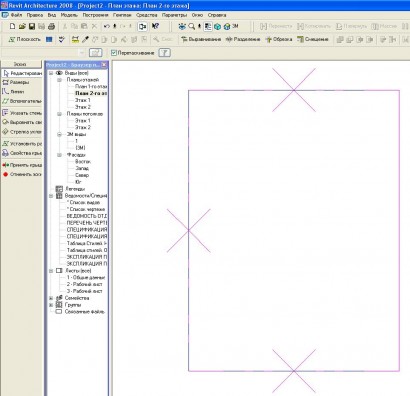Save the project with the floppy disk icon

[32, 26]
